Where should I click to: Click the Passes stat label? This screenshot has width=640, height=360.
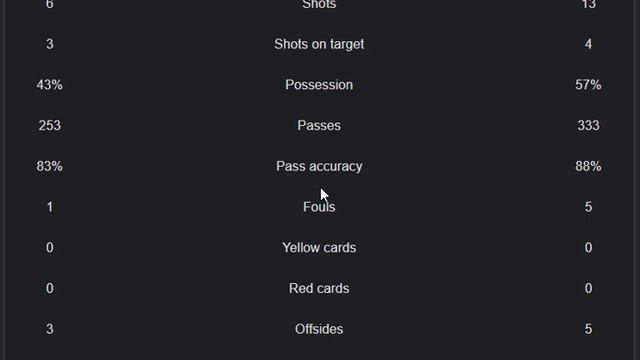[319, 125]
